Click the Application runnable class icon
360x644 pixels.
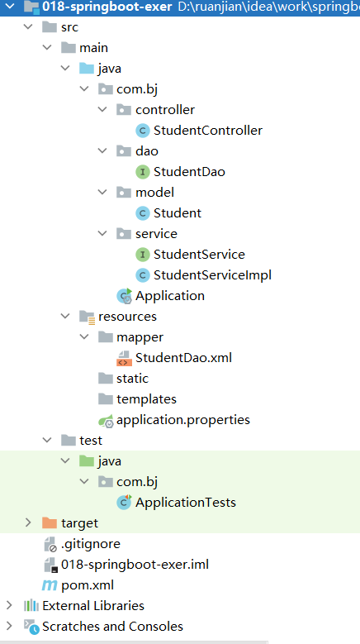[x=124, y=296]
